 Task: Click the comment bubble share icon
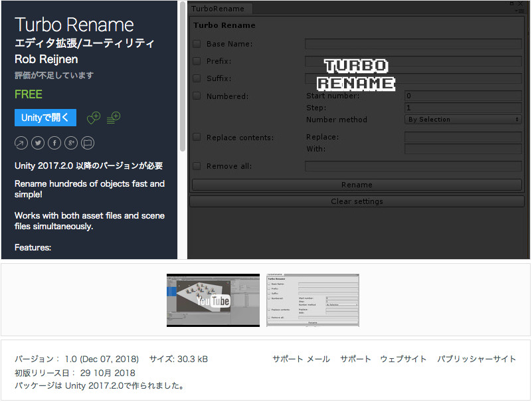(x=88, y=143)
